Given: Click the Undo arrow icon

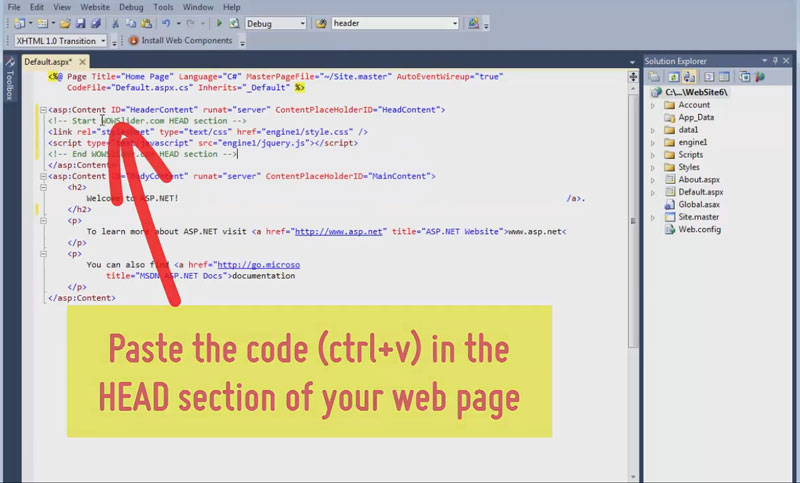Looking at the screenshot, I should pos(166,23).
